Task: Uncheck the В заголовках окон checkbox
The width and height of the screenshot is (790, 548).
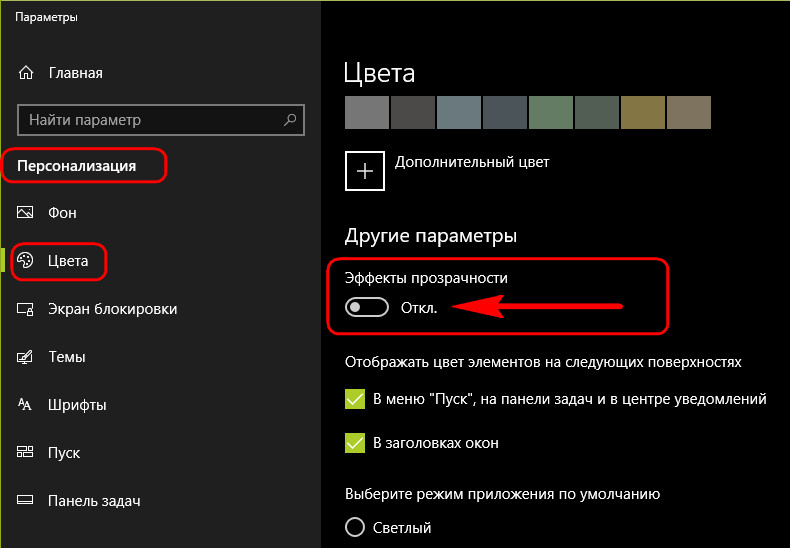Action: point(355,443)
